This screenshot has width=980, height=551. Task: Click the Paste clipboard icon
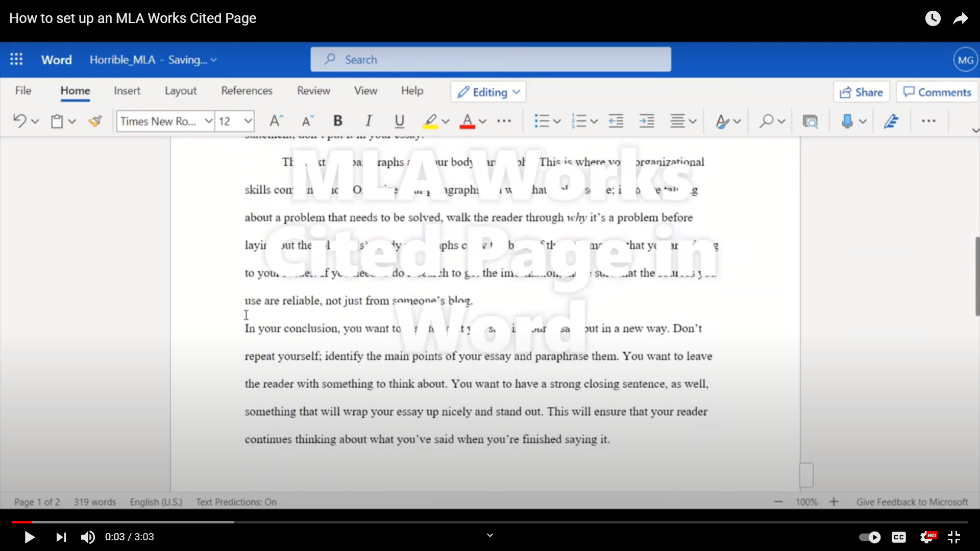pos(57,121)
